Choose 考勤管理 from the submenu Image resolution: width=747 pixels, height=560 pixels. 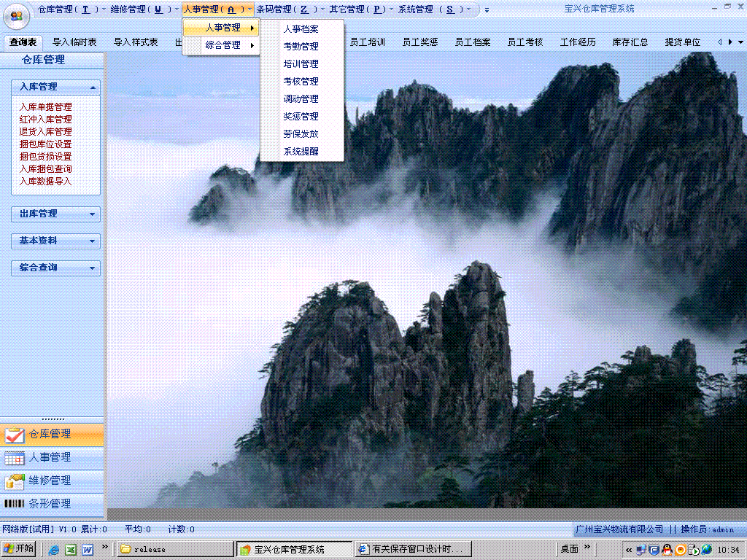(301, 47)
